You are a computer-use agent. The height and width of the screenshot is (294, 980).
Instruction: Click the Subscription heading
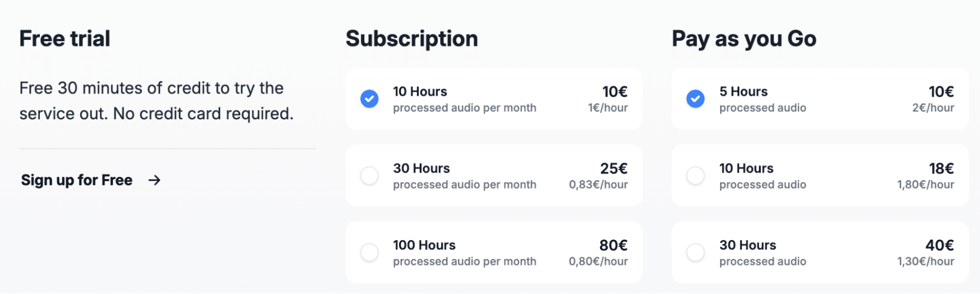pyautogui.click(x=412, y=39)
